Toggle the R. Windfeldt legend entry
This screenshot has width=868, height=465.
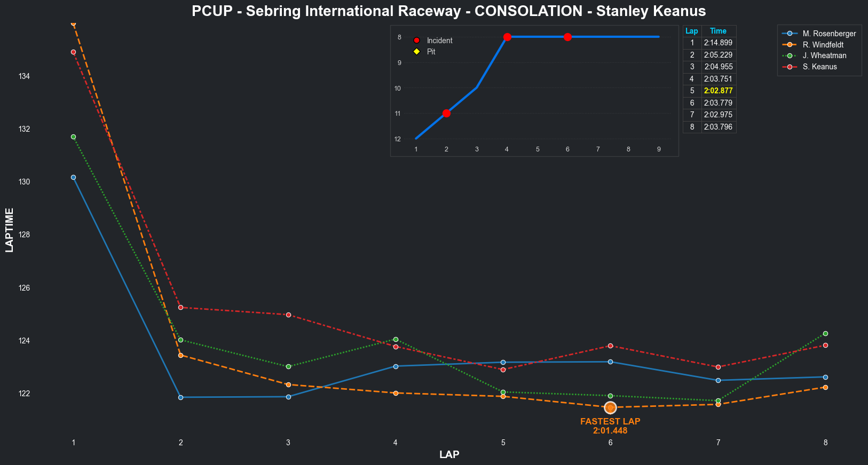click(x=823, y=45)
